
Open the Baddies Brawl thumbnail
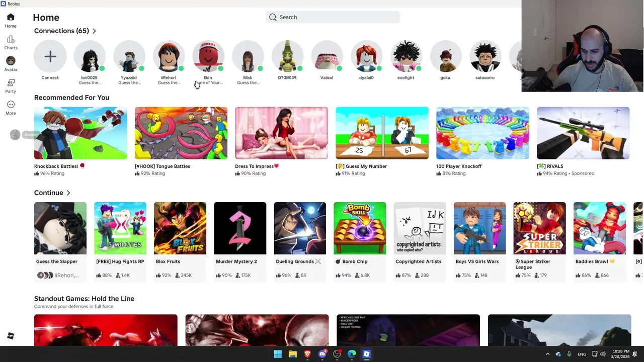pos(600,228)
